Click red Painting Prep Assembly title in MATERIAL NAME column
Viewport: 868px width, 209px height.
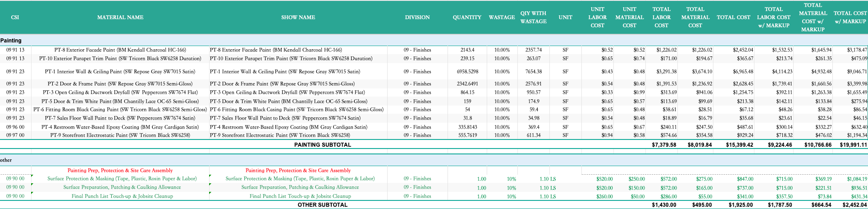(120, 171)
